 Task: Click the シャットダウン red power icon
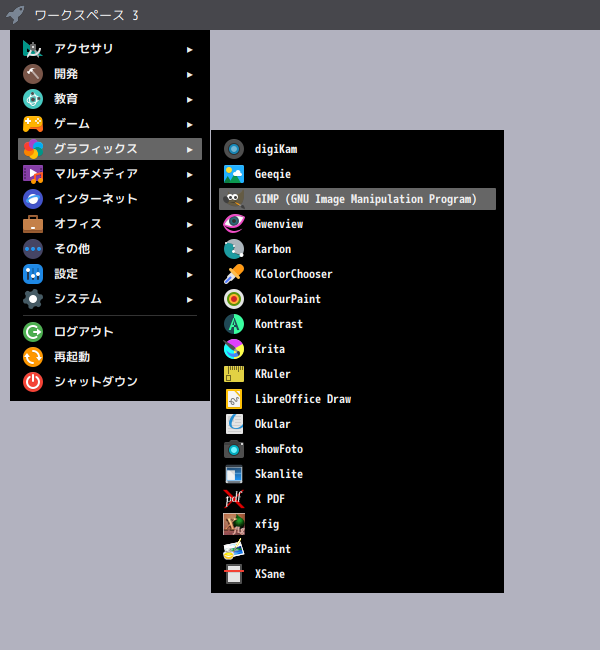click(33, 382)
